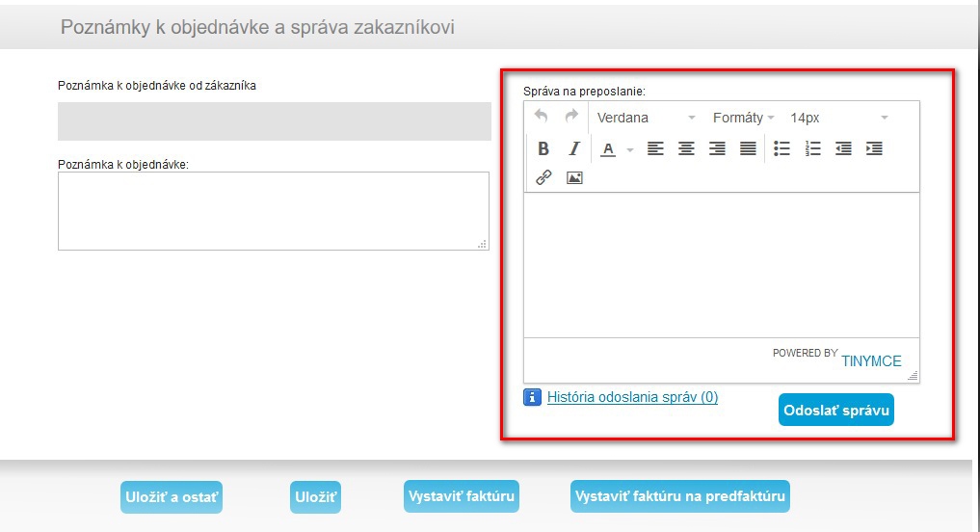Viewport: 980px width, 532px height.
Task: Align text to the right
Action: [717, 148]
